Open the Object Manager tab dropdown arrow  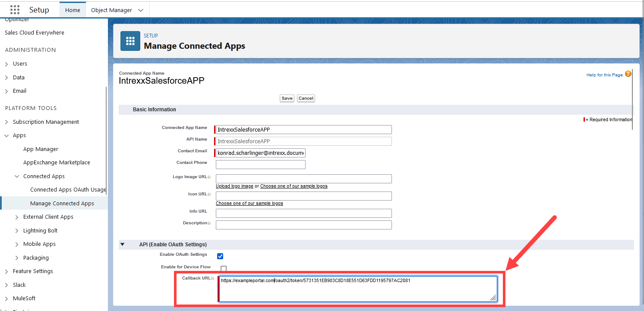(141, 10)
